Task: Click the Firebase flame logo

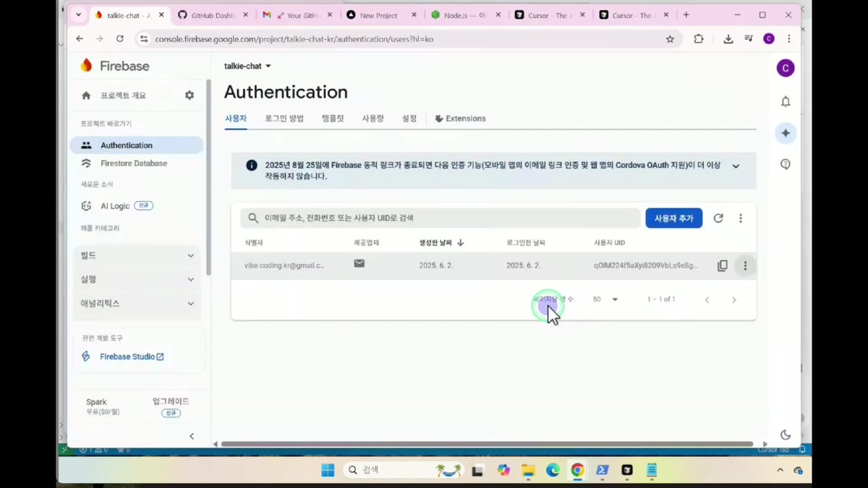Action: [87, 66]
